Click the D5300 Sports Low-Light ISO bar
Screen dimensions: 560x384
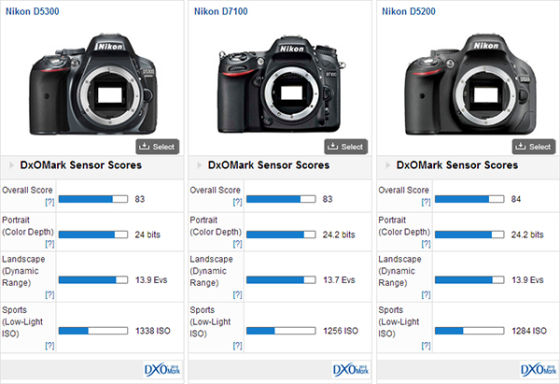click(93, 331)
